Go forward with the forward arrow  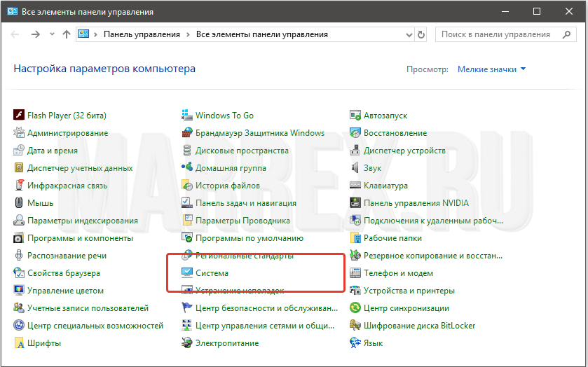[36, 34]
